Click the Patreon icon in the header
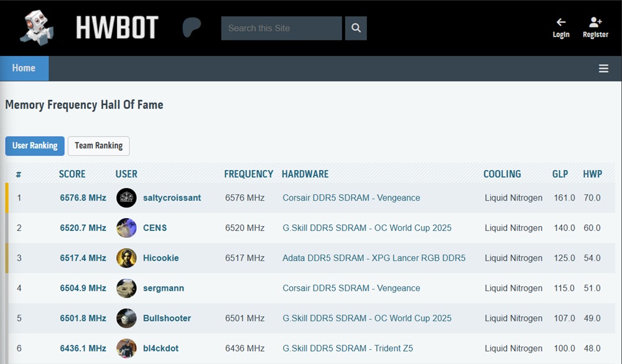Screen dimensions: 622x364 (x=193, y=27)
